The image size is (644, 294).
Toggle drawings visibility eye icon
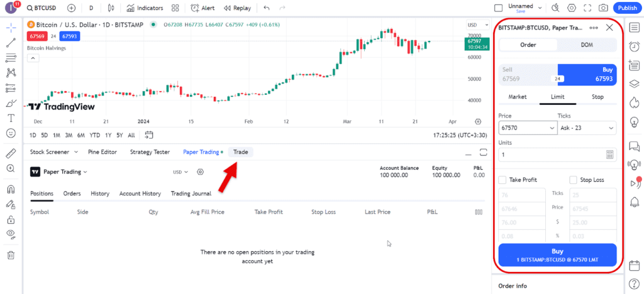[x=11, y=234]
